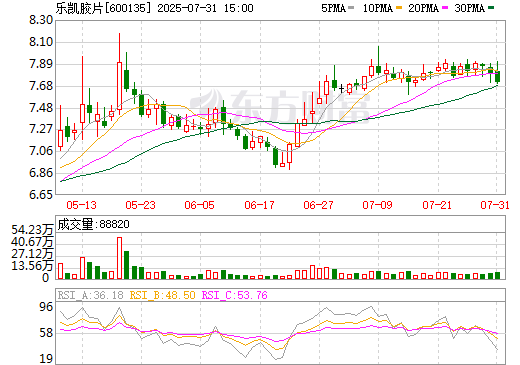Click the 7.06 price axis label
The height and width of the screenshot is (365, 520).
click(41, 151)
